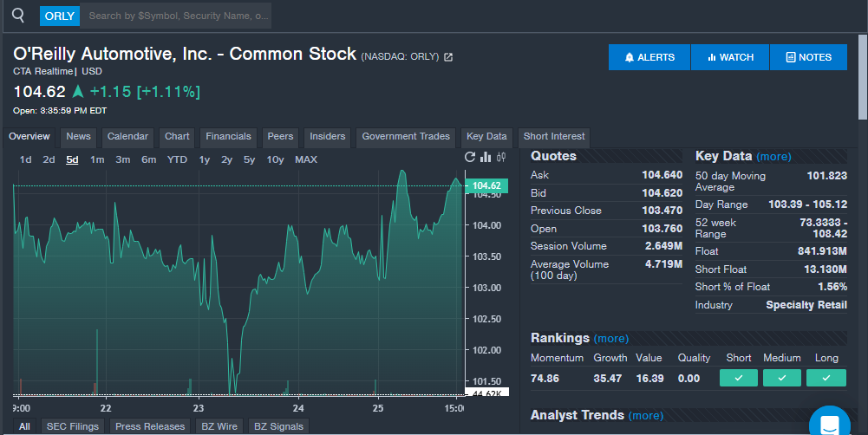
Task: Open the external link icon beside the ORLY ticker
Action: [x=448, y=57]
